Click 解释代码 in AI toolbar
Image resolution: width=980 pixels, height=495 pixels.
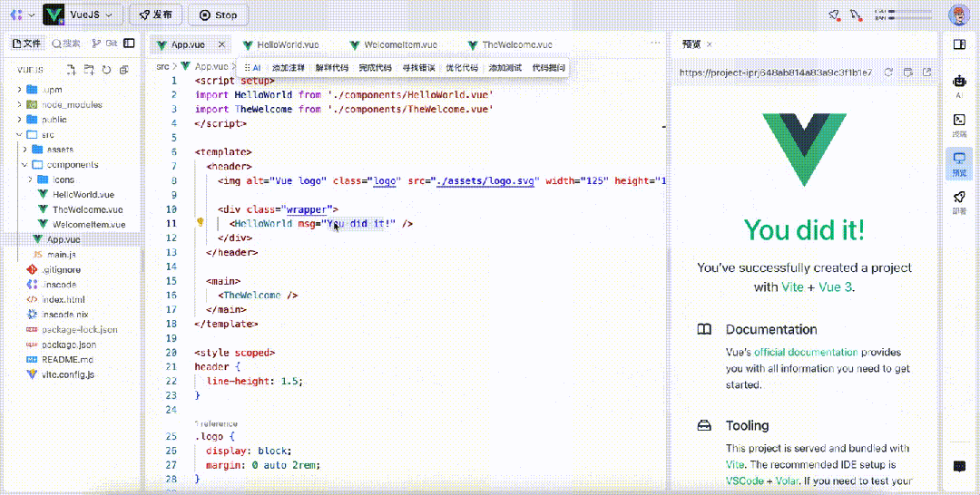click(331, 68)
